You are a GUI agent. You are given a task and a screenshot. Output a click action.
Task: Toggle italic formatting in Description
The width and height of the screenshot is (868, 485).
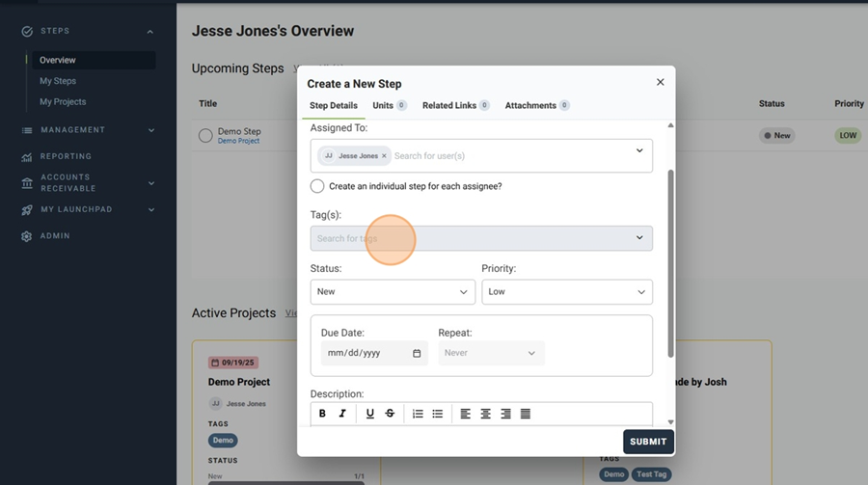click(342, 414)
